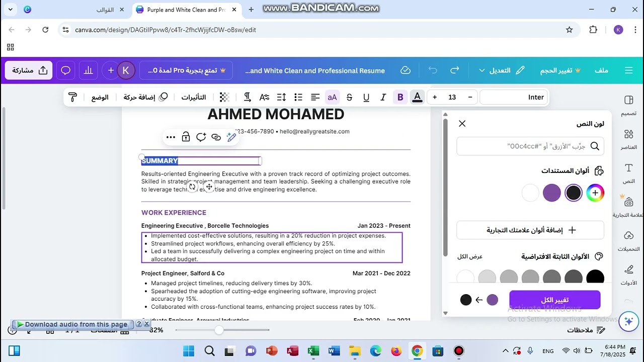Click the undo arrow
This screenshot has height=362, width=644.
tap(433, 70)
